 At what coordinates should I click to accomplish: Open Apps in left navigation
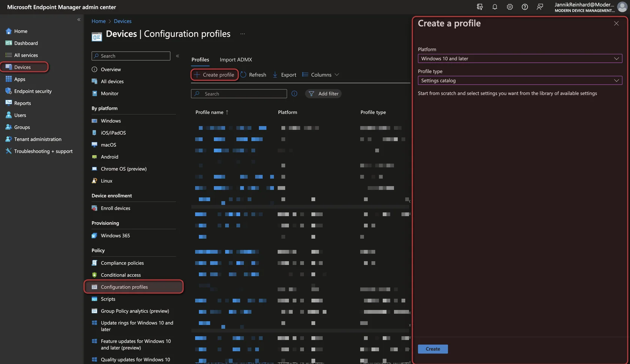(x=20, y=79)
